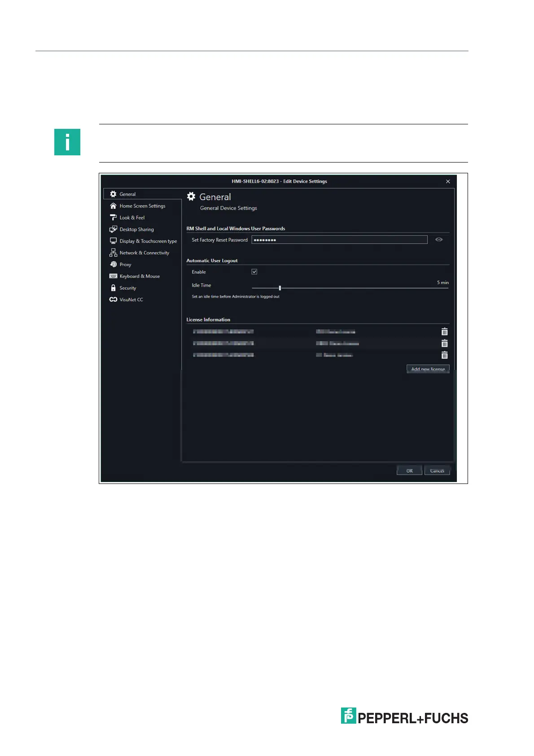This screenshot has width=534, height=756.
Task: Click the network tree icon
Action: pos(113,253)
